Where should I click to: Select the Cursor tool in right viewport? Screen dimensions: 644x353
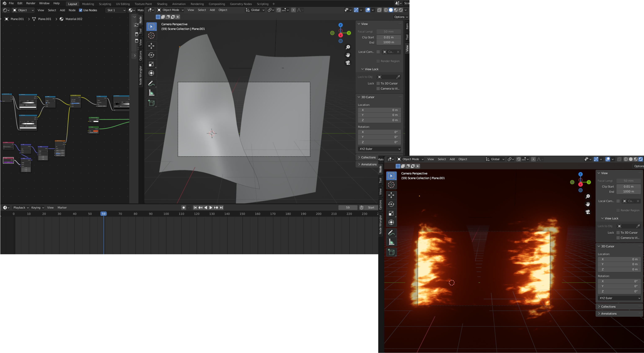(x=391, y=185)
